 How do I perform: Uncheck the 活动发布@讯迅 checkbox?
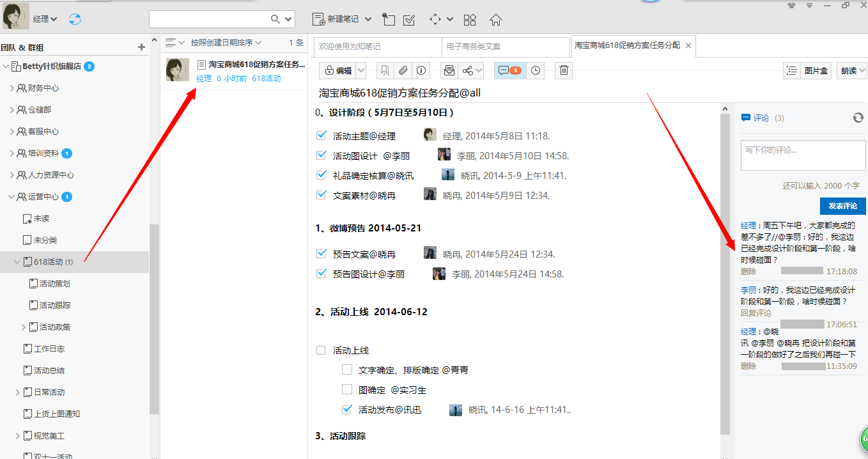coord(347,409)
